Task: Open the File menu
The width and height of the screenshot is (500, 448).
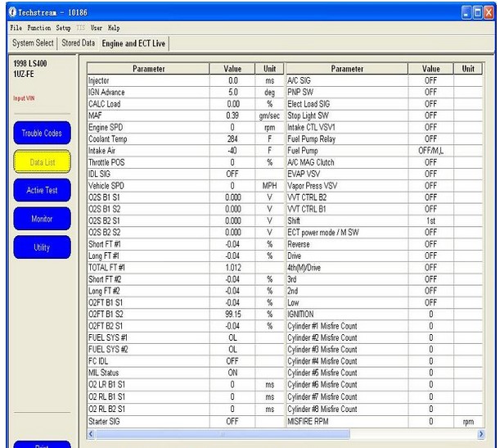Action: [x=16, y=28]
